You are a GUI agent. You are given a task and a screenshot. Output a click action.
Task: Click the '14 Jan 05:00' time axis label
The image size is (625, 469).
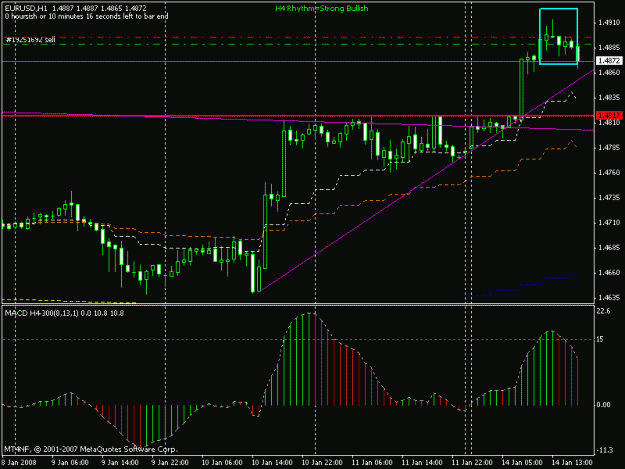522,463
